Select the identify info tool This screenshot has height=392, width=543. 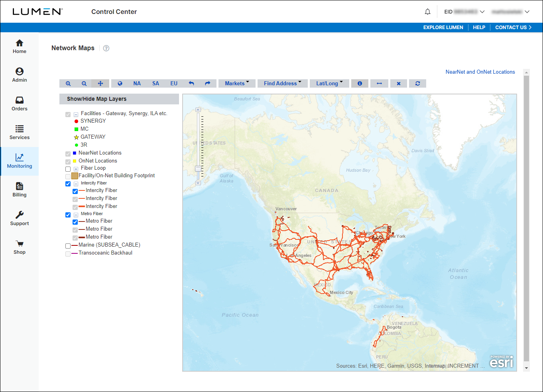click(360, 84)
